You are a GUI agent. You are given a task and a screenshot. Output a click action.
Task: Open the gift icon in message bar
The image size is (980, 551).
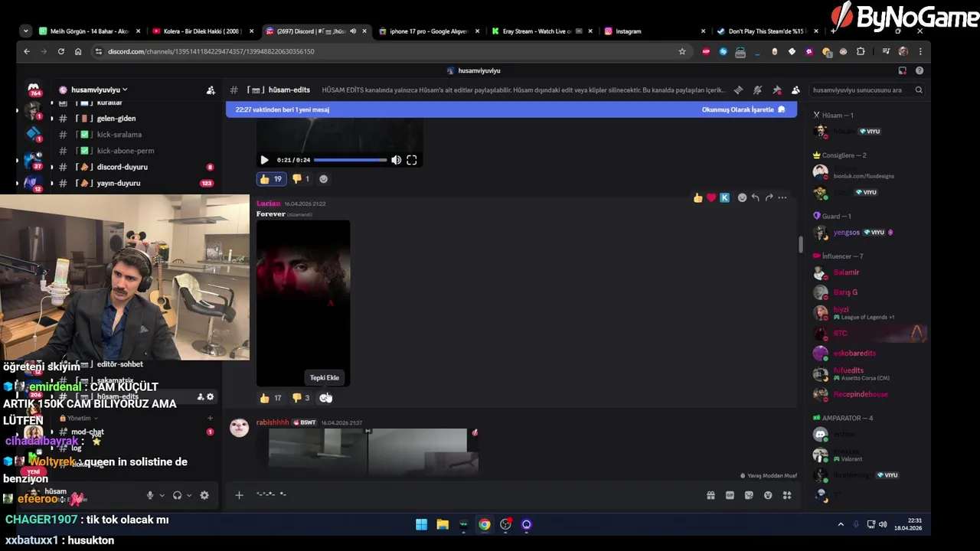710,495
